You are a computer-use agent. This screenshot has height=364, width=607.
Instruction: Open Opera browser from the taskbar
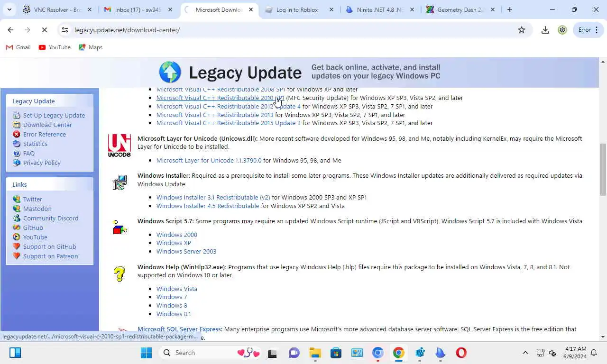[461, 353]
